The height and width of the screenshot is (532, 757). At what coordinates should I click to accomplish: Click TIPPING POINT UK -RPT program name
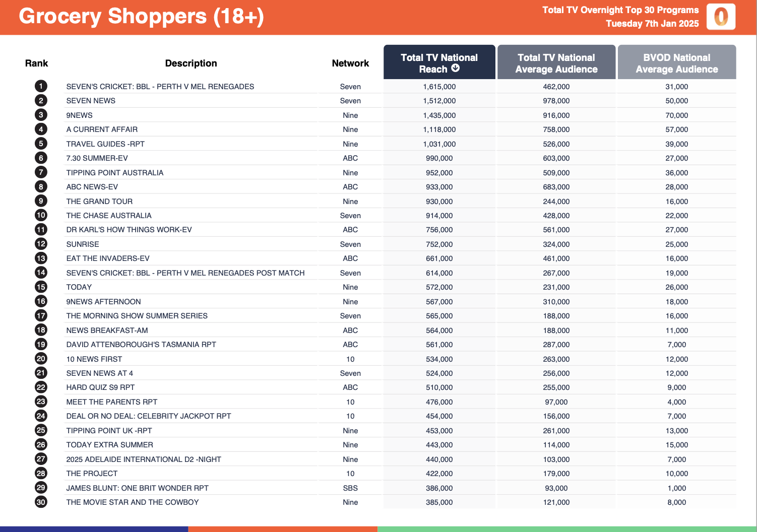[x=109, y=431]
